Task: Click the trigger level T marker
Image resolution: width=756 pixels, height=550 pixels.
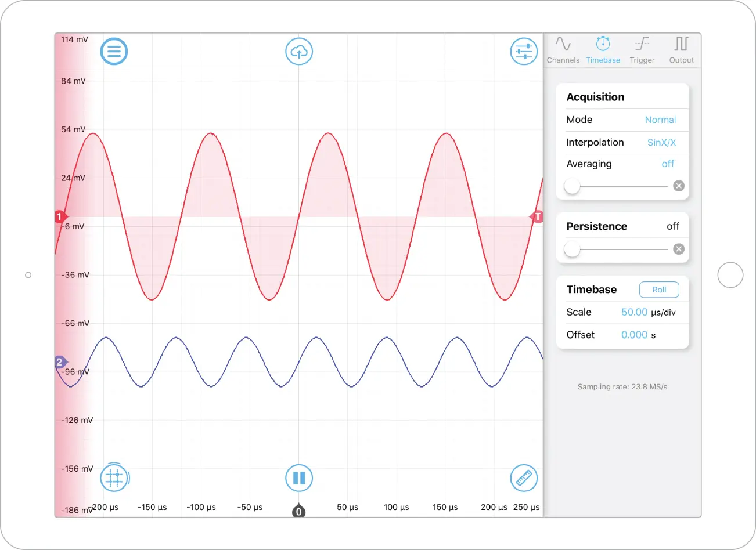Action: (x=538, y=217)
